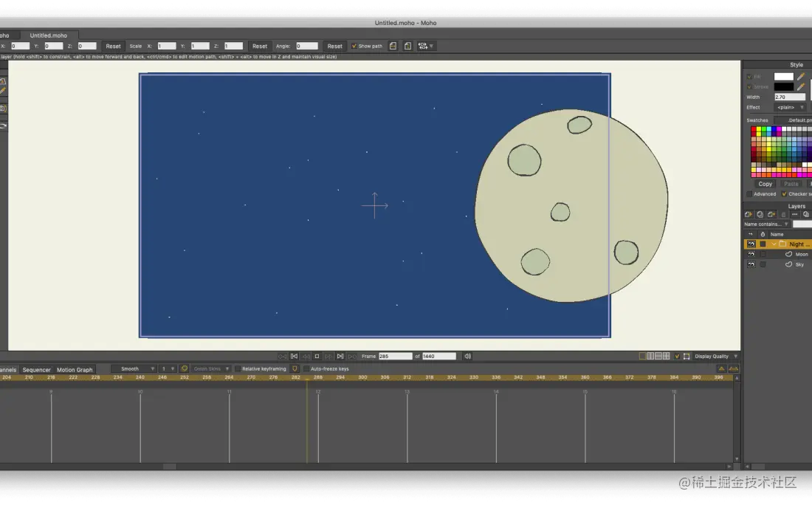Click the large mountain zoom-in timeline icon
This screenshot has width=812, height=505.
(x=733, y=368)
